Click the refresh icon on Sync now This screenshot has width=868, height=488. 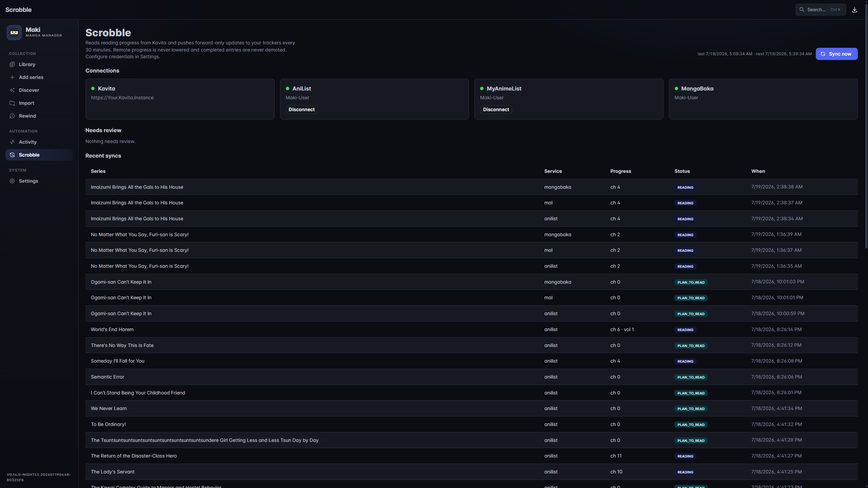(x=823, y=54)
